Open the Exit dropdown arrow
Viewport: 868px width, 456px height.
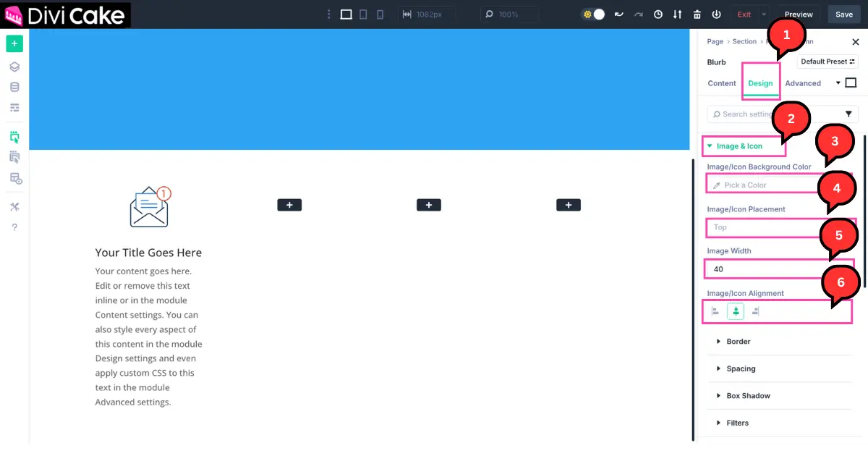764,14
